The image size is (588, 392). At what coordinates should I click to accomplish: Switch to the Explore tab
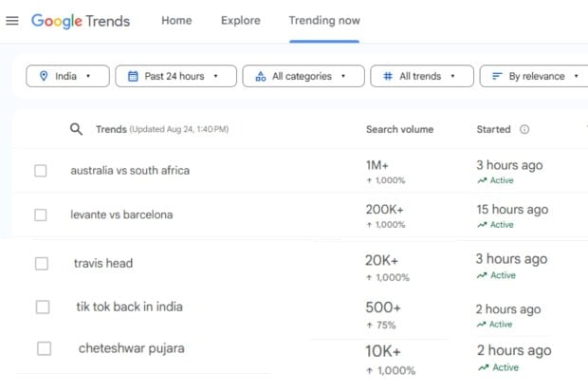click(x=240, y=21)
